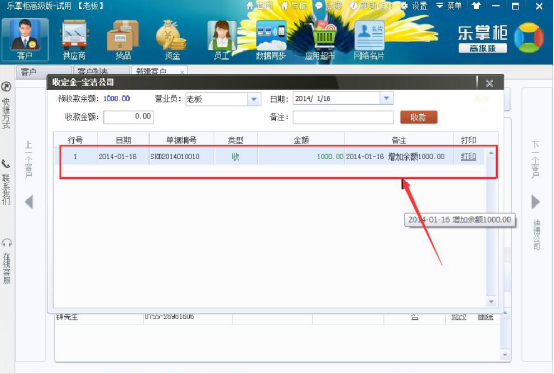The width and height of the screenshot is (554, 374).
Task: Sort by 金额 column header
Action: pyautogui.click(x=301, y=140)
